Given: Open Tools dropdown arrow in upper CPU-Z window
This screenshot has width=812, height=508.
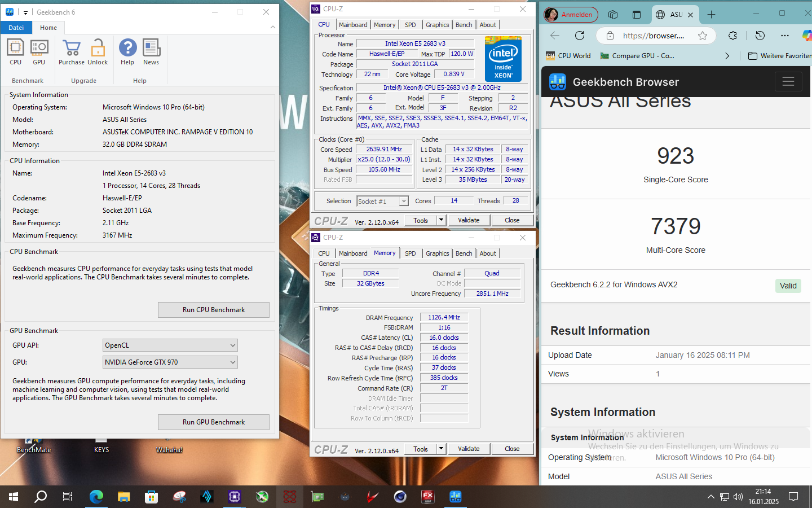Looking at the screenshot, I should pos(442,220).
